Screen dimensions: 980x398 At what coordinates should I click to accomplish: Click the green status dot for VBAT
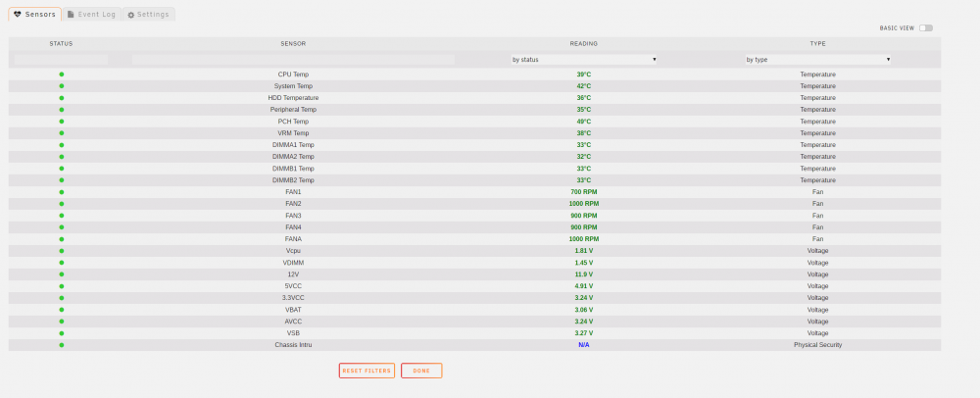tap(61, 309)
